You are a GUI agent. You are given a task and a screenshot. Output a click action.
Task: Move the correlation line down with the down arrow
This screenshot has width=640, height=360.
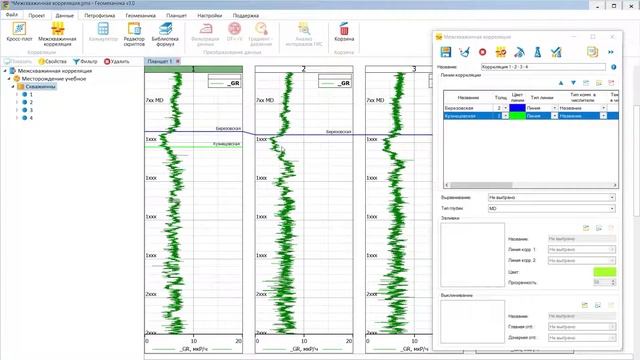[573, 83]
